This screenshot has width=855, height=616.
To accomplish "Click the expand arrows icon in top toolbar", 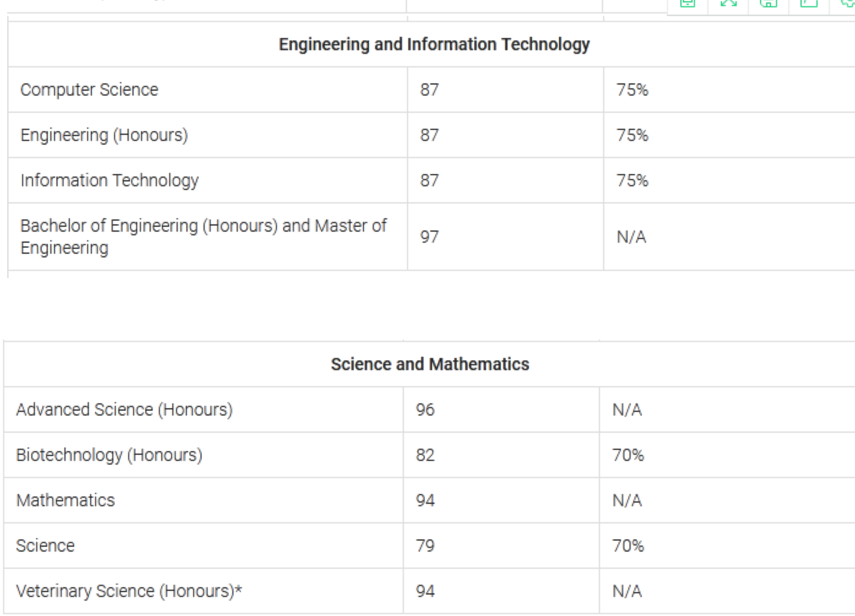I will [x=728, y=3].
